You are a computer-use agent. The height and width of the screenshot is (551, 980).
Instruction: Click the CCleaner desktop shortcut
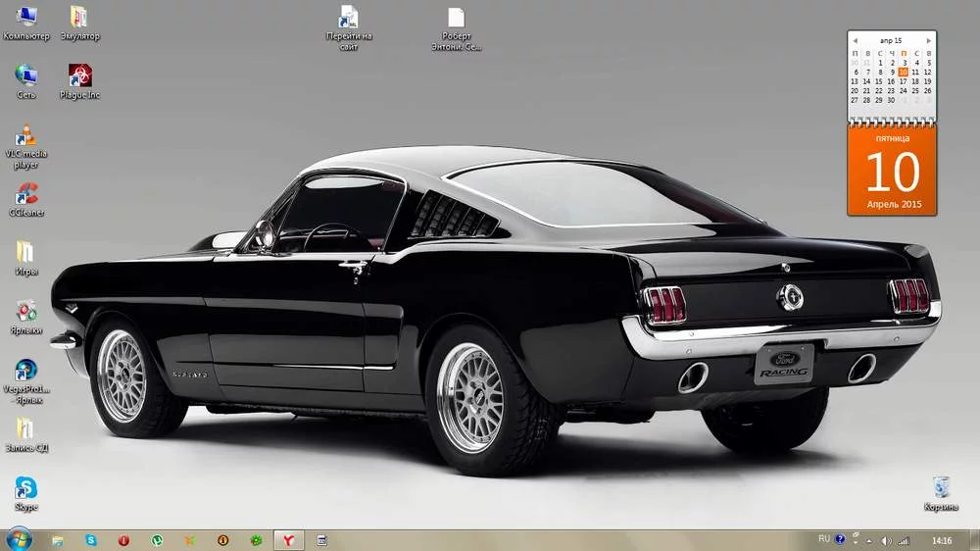26,194
